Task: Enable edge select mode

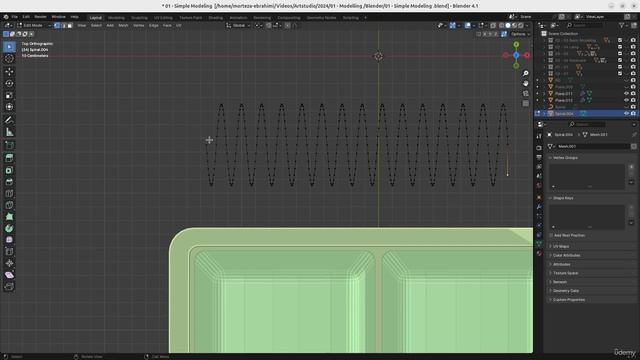Action: [63, 25]
